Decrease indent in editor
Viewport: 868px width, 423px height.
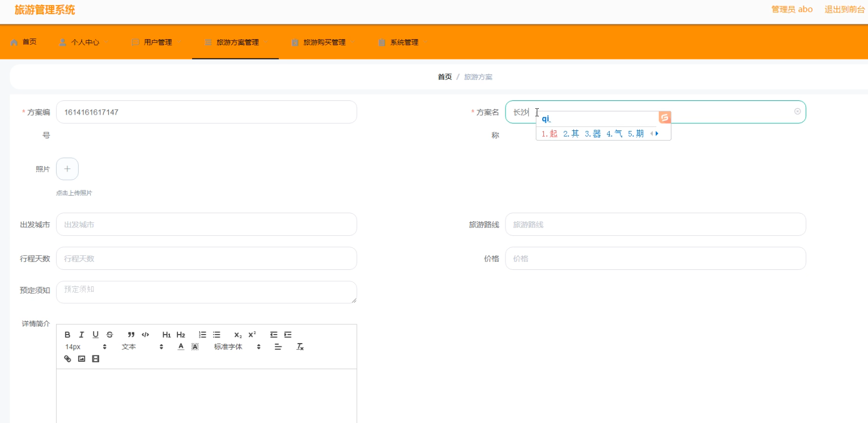coord(274,335)
